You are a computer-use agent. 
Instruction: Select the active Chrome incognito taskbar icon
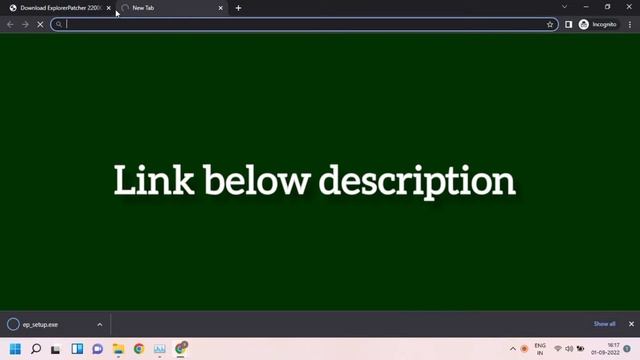(x=181, y=348)
